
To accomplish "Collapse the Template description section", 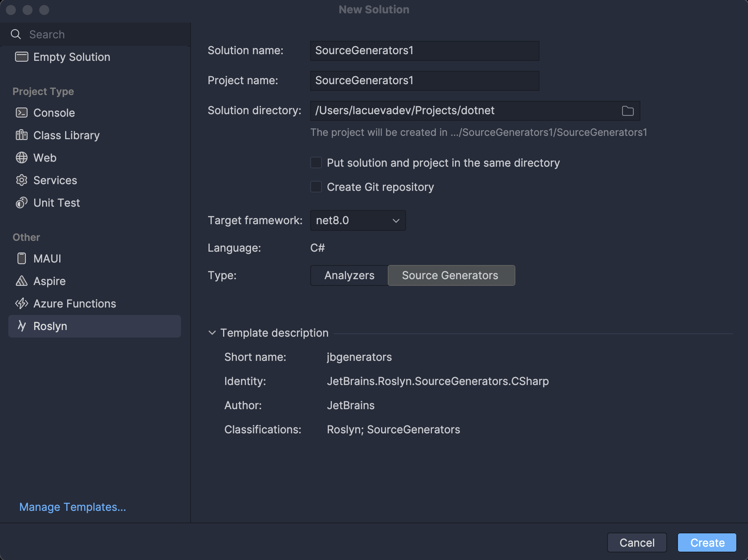I will 212,333.
